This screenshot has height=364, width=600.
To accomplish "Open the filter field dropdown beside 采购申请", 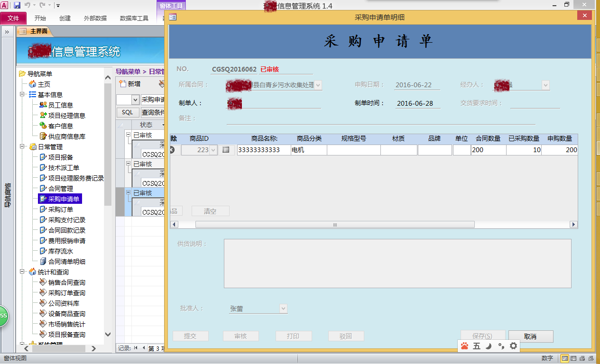I will click(135, 100).
